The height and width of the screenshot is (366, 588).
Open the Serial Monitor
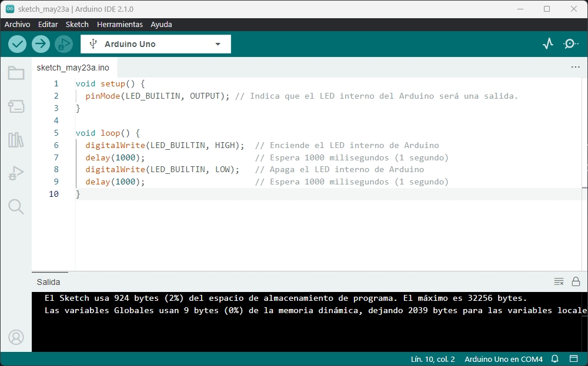pyautogui.click(x=570, y=44)
